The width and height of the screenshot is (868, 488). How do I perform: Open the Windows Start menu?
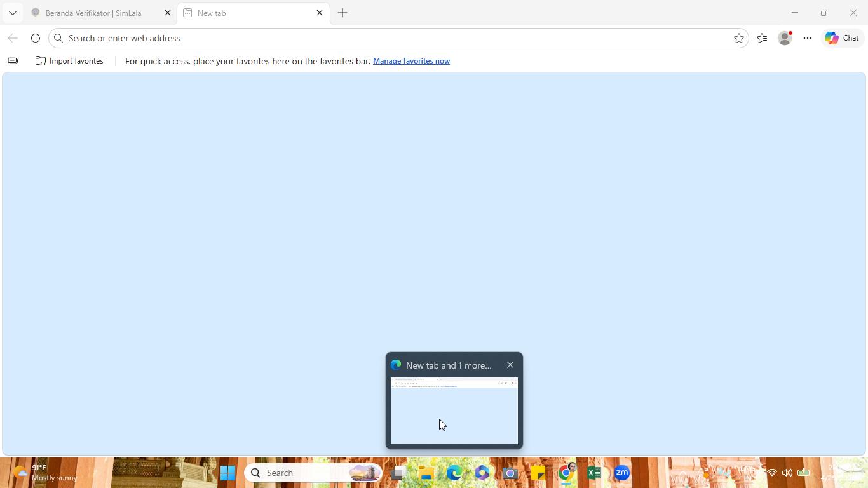pos(228,473)
